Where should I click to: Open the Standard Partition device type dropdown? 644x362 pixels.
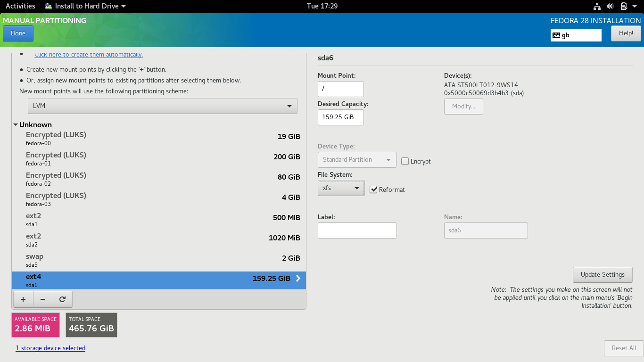click(x=357, y=160)
